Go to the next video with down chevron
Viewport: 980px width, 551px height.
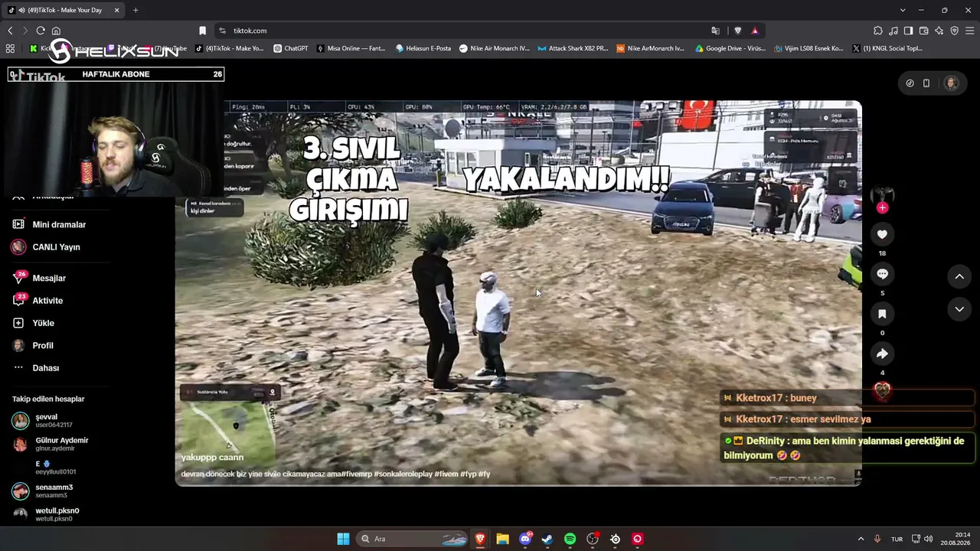[959, 309]
